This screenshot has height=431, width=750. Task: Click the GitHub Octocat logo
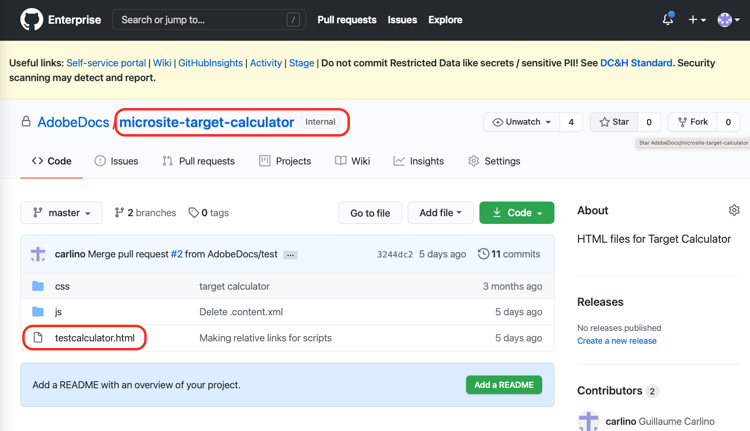pos(31,19)
